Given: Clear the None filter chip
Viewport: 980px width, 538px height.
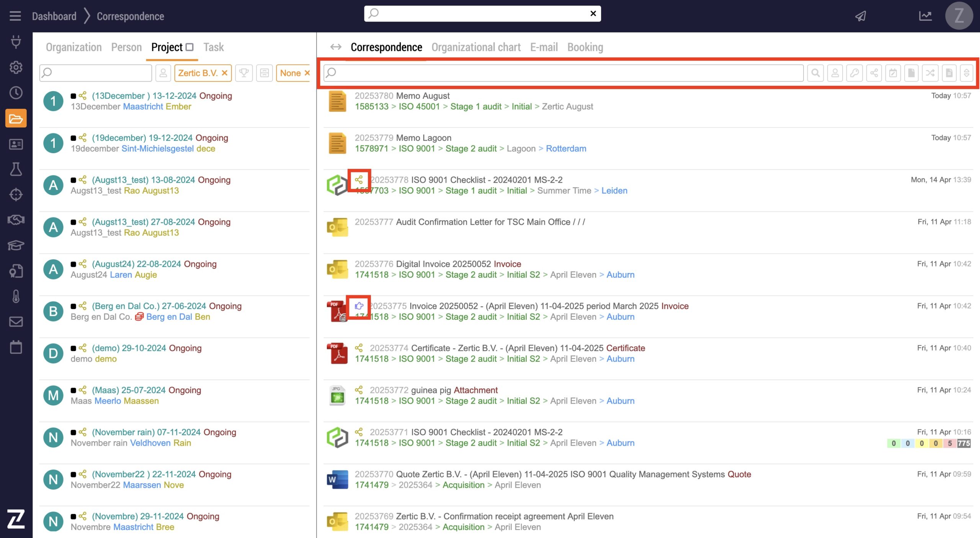Looking at the screenshot, I should [307, 73].
